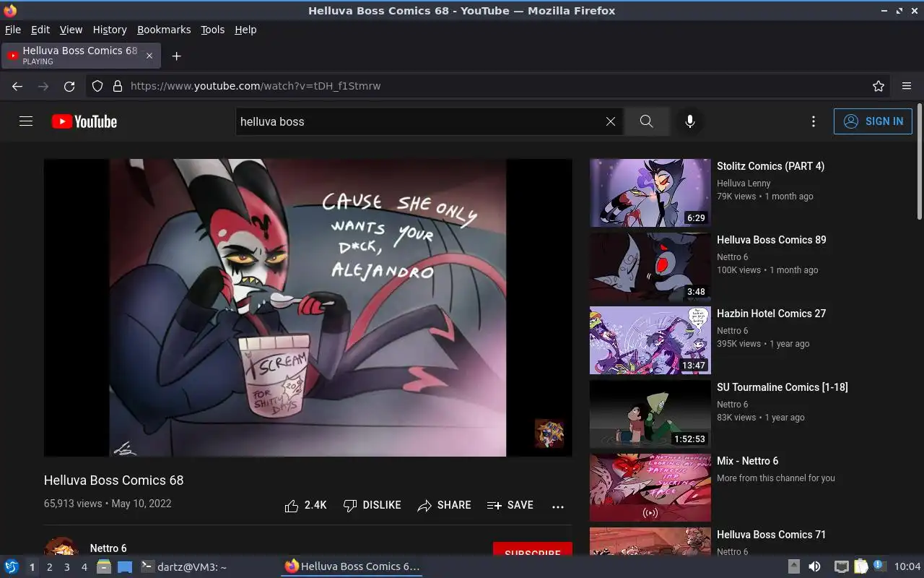
Task: Open Helluva Lenny channel name
Action: 744,184
